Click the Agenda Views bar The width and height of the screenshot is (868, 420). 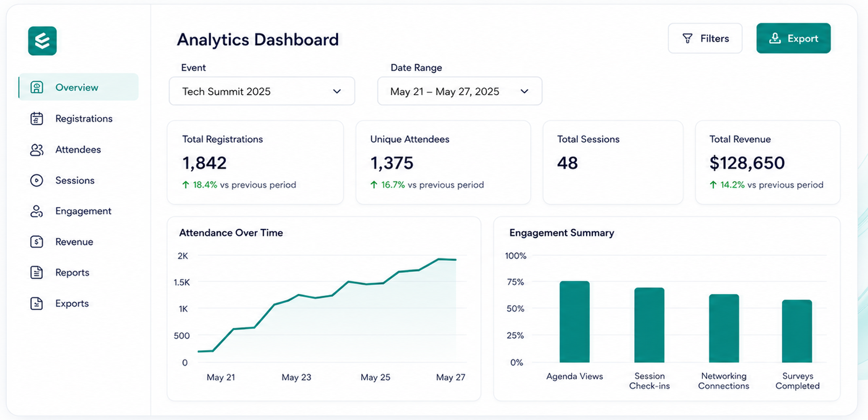(575, 322)
